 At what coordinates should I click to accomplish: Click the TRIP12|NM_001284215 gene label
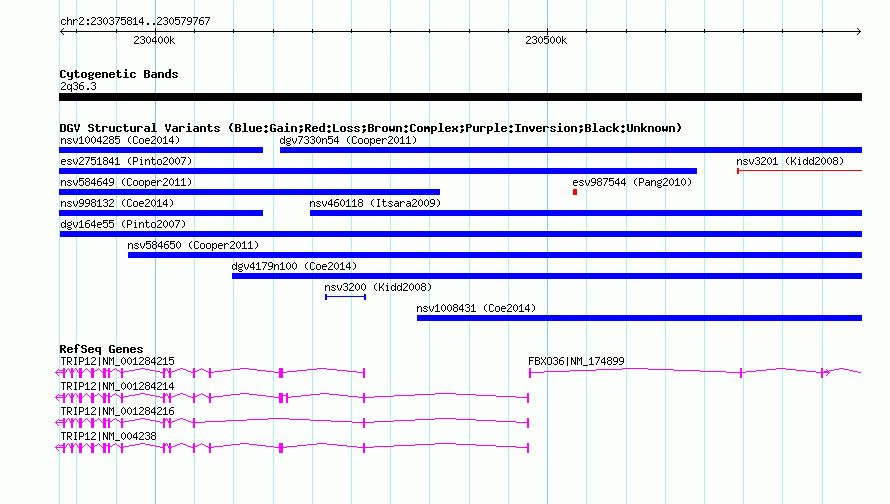pos(117,361)
